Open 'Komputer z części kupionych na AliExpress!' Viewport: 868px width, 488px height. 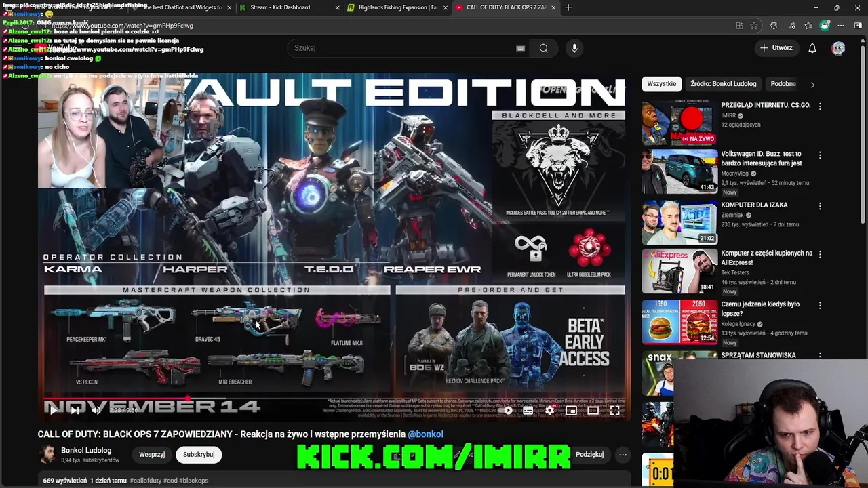click(766, 258)
